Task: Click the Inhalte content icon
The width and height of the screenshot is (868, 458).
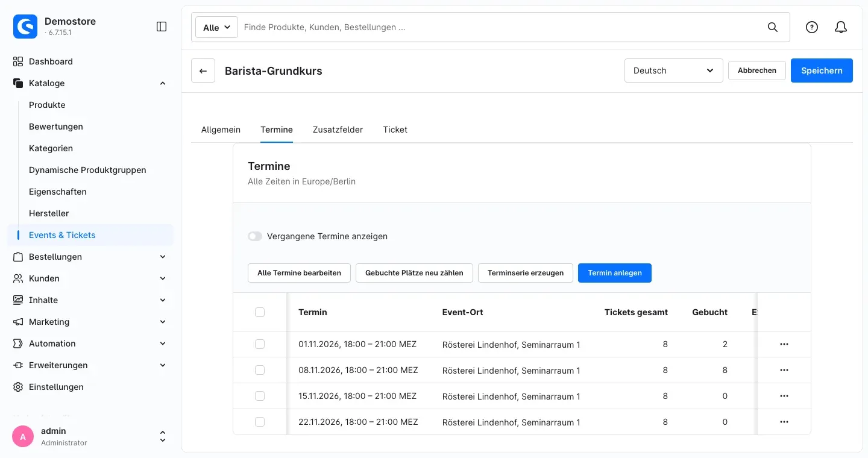Action: 18,300
